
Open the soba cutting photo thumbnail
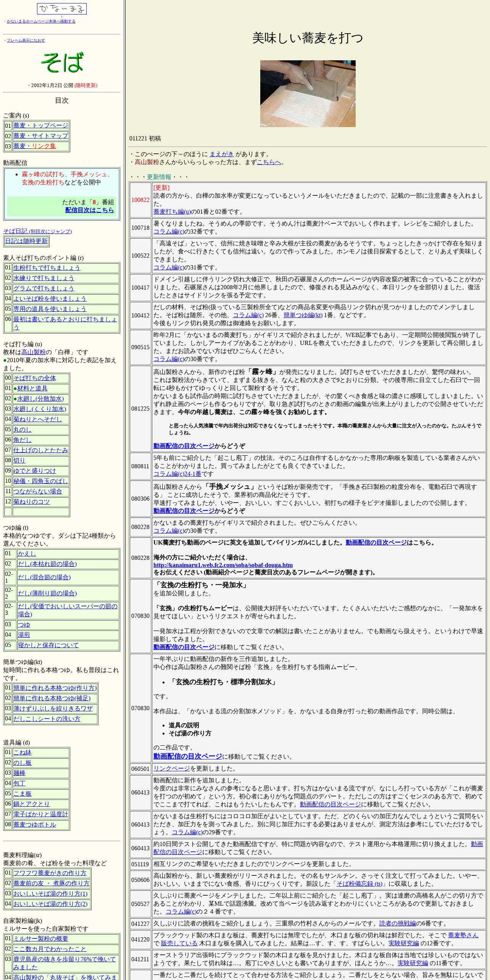coord(308,93)
